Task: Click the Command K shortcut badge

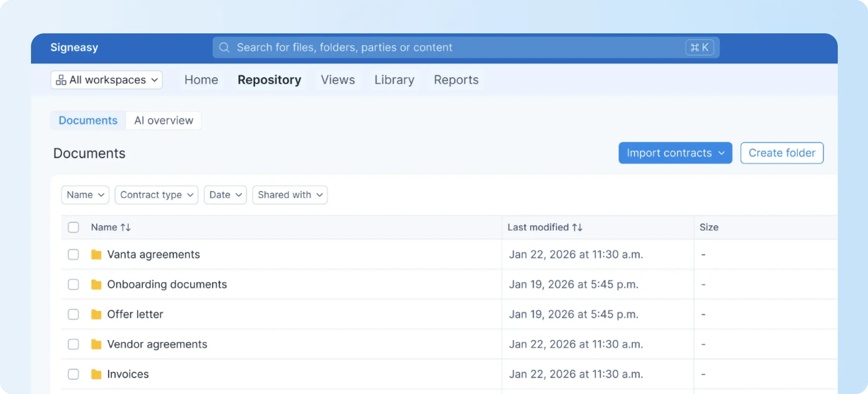Action: (700, 47)
